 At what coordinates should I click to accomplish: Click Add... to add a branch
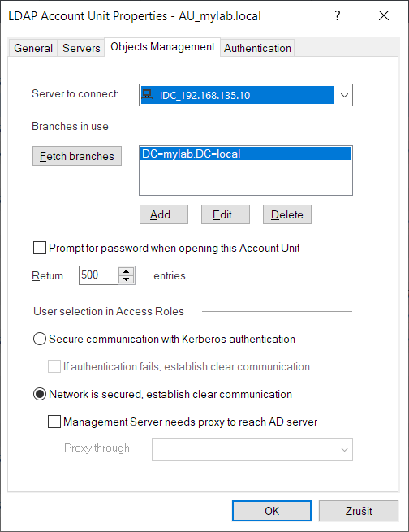164,214
